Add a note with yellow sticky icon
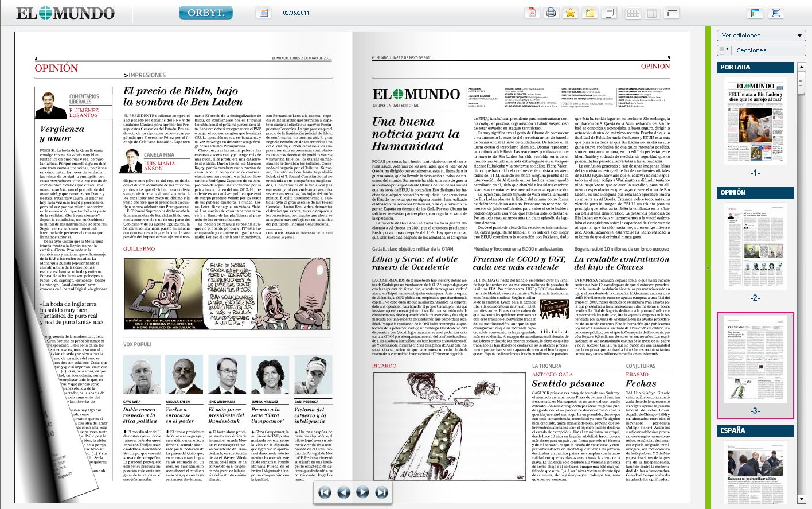Viewport: 812px width, 509px height. tap(590, 13)
